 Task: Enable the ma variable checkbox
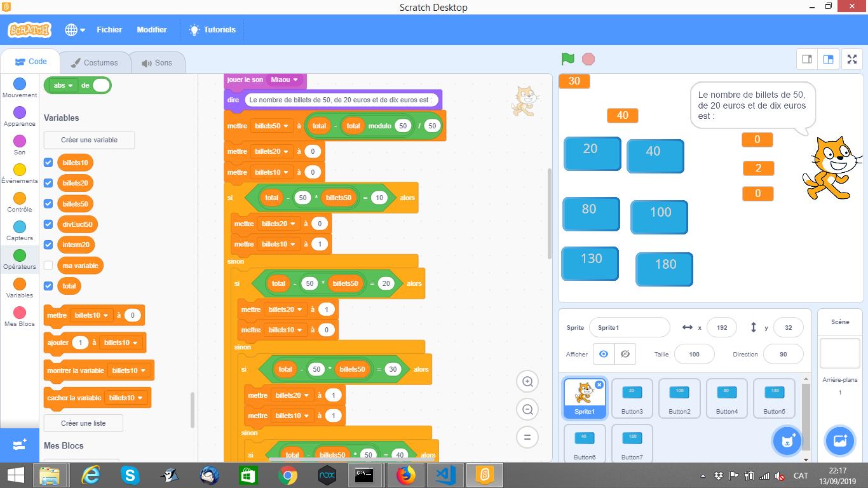(48, 265)
